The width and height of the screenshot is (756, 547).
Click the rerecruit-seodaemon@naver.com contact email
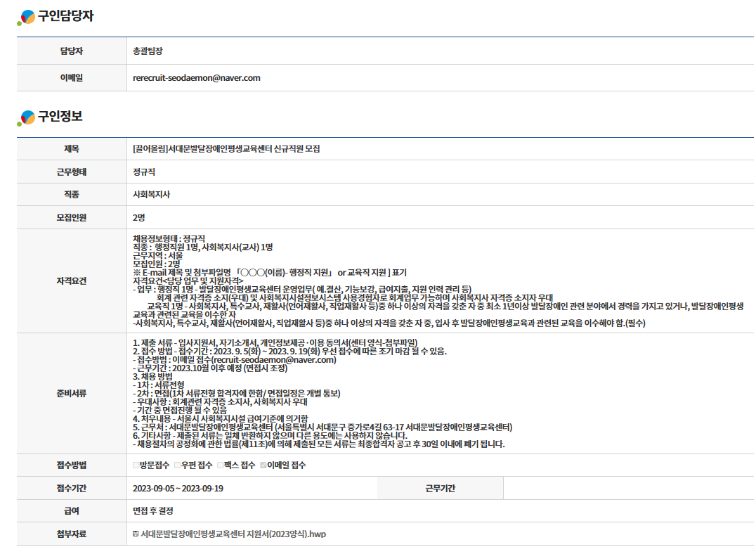click(196, 78)
